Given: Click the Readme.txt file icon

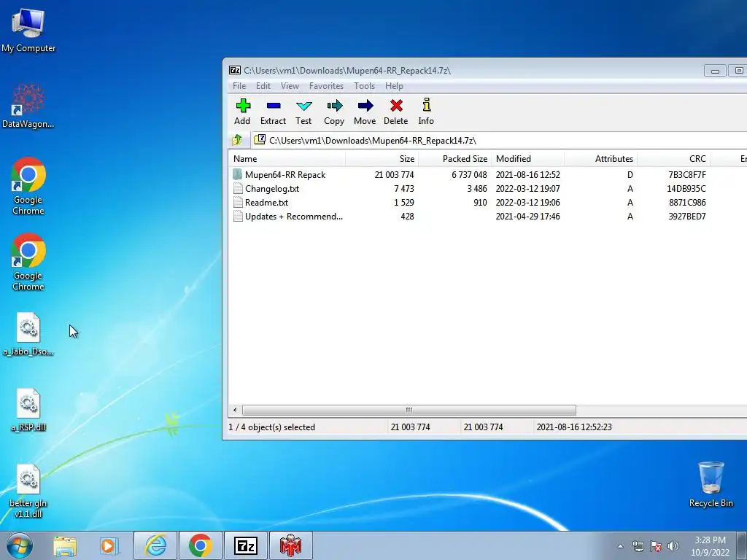Looking at the screenshot, I should [x=238, y=203].
